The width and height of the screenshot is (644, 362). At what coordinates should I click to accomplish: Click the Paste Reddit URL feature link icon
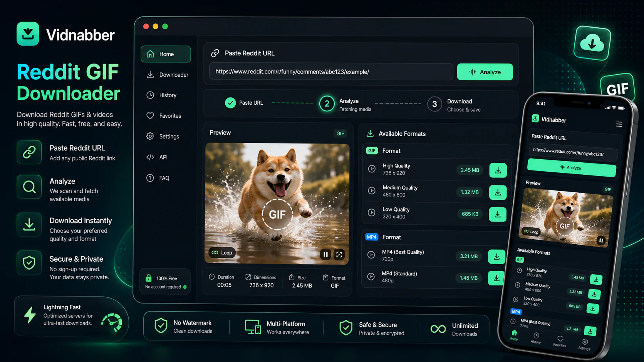[29, 152]
